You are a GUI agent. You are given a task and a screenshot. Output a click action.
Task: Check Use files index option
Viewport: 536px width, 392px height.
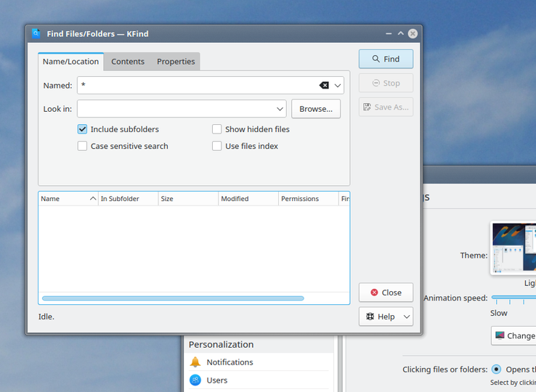216,146
